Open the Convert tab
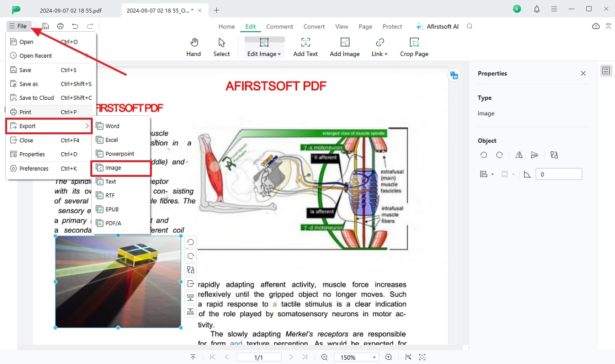Viewport: 615px width, 364px height. click(314, 26)
